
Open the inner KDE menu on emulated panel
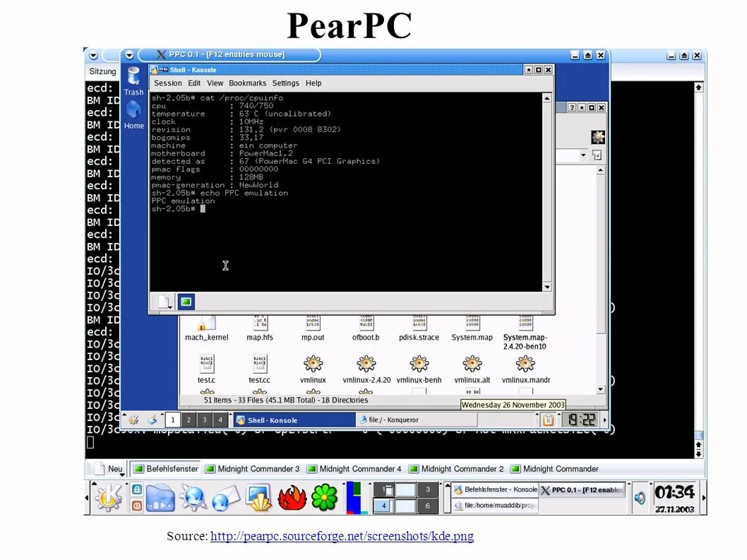pyautogui.click(x=133, y=420)
